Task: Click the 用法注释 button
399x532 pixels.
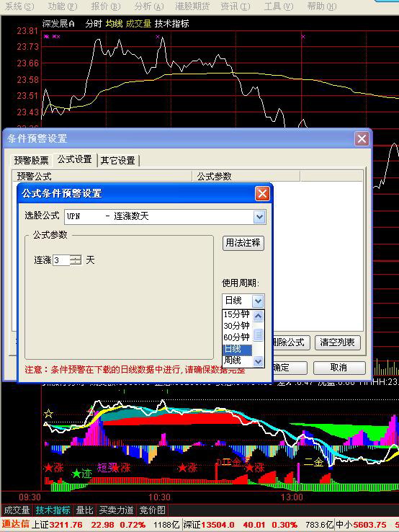Action: [x=243, y=243]
